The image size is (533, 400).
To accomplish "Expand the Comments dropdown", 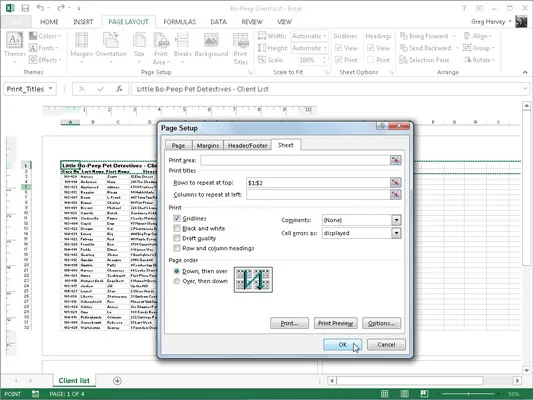I will click(x=396, y=220).
